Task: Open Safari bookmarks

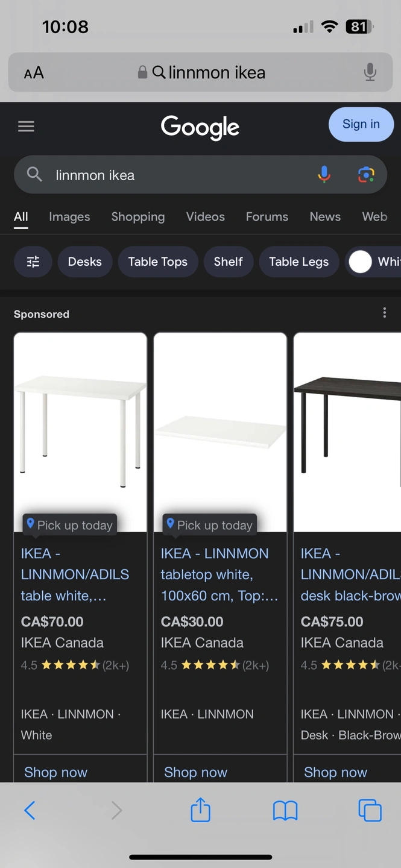Action: coord(285,811)
